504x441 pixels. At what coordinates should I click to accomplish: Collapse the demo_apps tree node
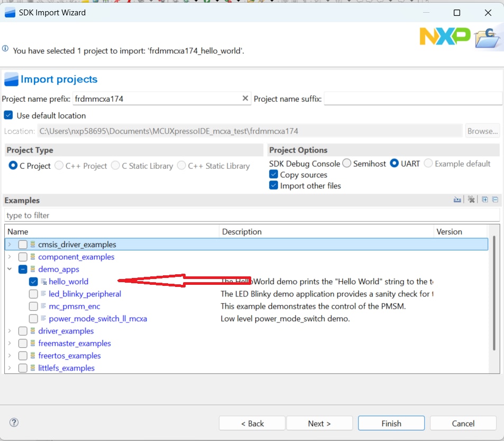(x=10, y=269)
